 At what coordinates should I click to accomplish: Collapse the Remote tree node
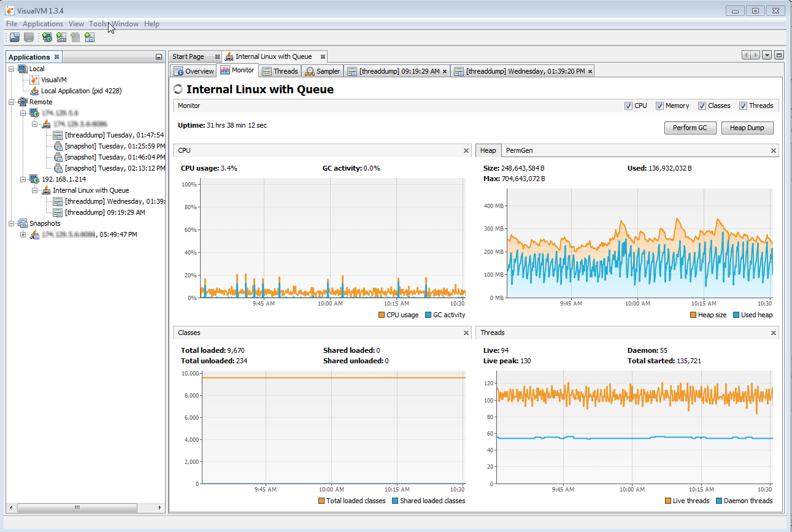coord(12,102)
